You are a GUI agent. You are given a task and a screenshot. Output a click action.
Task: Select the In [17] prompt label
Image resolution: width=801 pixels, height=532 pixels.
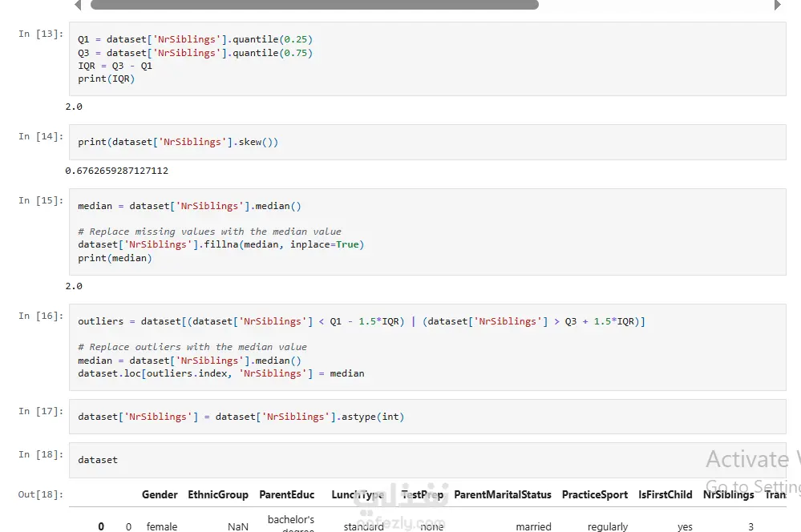pyautogui.click(x=41, y=411)
